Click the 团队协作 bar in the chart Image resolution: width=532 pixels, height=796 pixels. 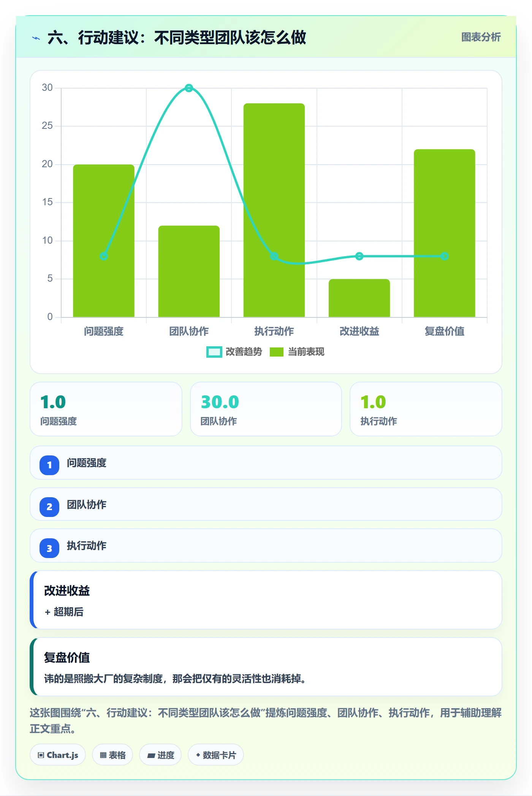pos(189,271)
